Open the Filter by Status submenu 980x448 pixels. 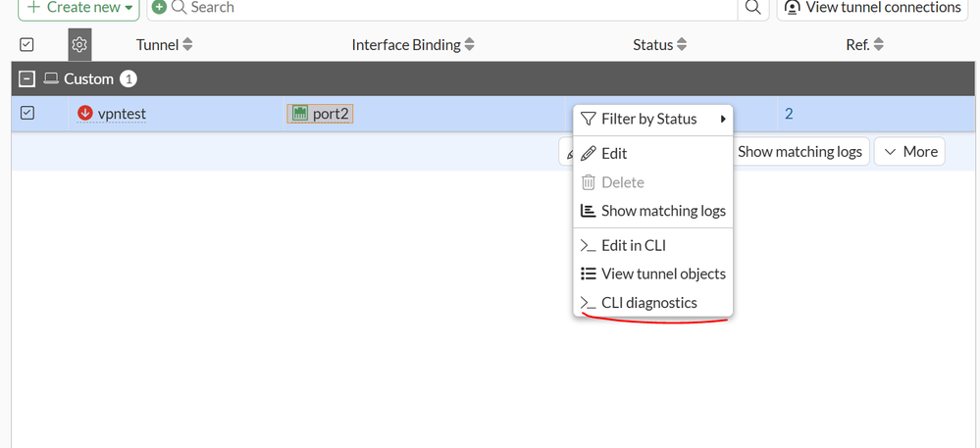pyautogui.click(x=652, y=119)
